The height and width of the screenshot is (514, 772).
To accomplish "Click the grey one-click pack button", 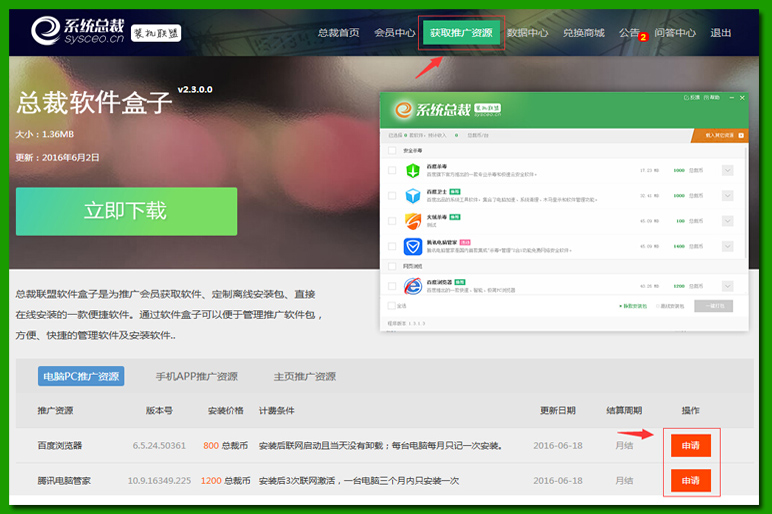I will pyautogui.click(x=713, y=306).
